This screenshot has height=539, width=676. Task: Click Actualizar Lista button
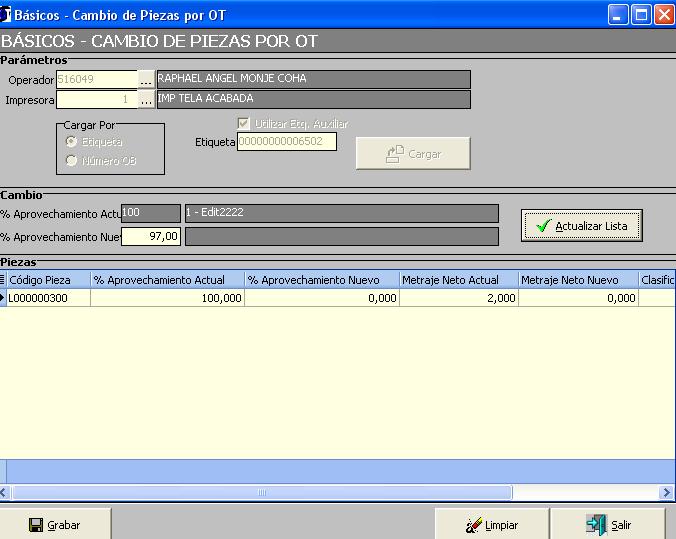581,226
